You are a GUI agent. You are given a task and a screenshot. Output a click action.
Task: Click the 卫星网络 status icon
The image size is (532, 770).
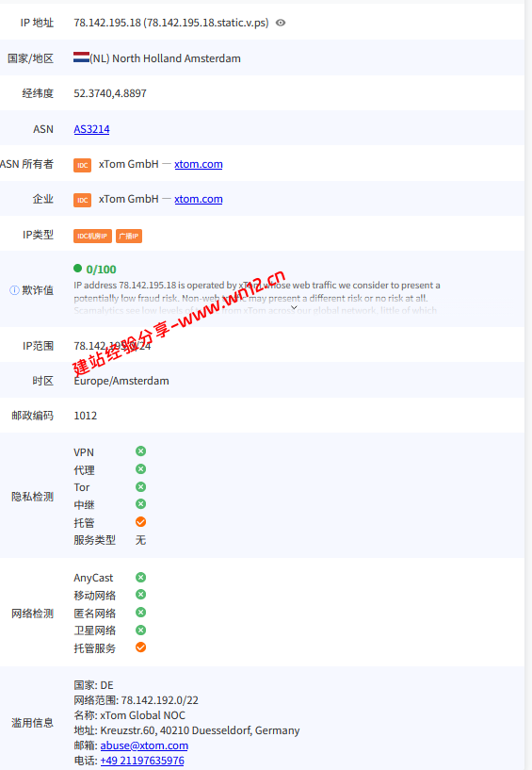141,631
